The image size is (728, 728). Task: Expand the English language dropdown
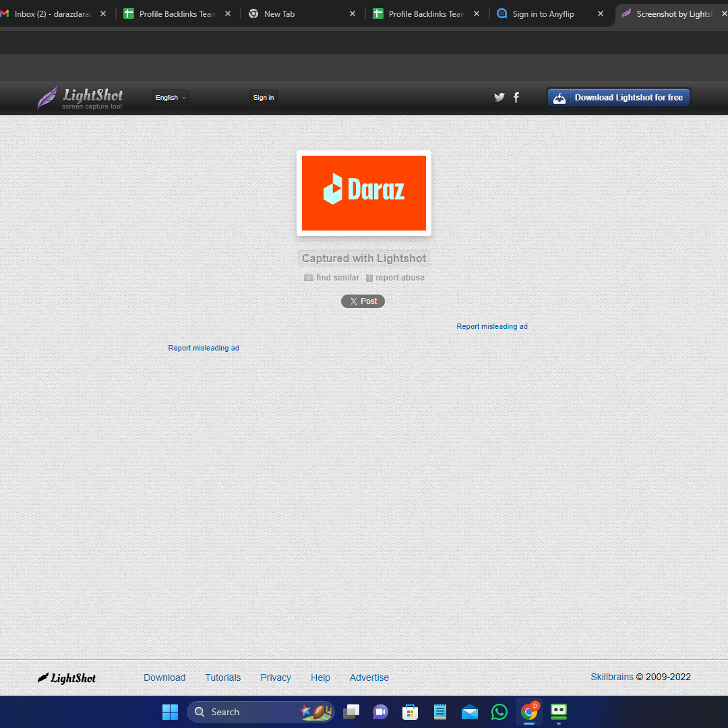pos(170,98)
